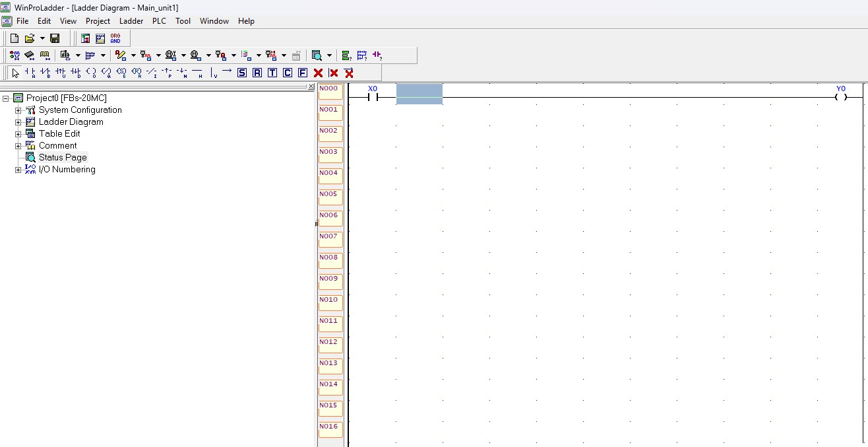The height and width of the screenshot is (447, 868).
Task: Click the chip PLC toolbar icon
Action: pyautogui.click(x=29, y=55)
